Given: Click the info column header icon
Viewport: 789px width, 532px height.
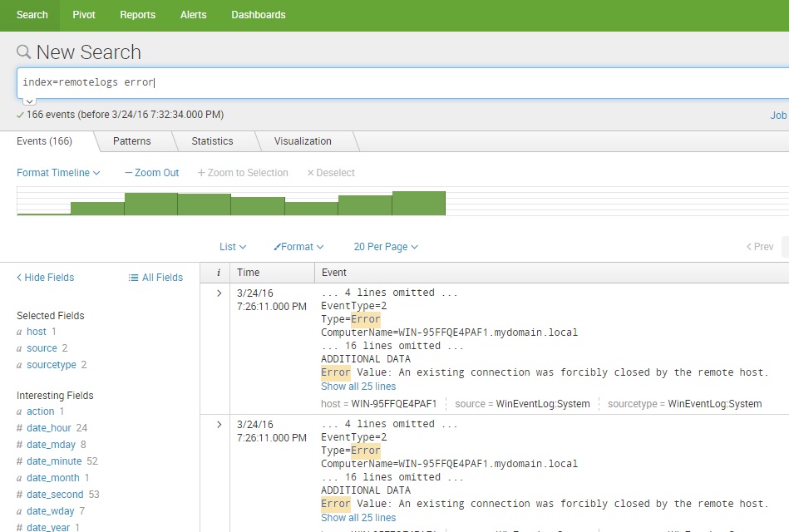Looking at the screenshot, I should [x=218, y=273].
